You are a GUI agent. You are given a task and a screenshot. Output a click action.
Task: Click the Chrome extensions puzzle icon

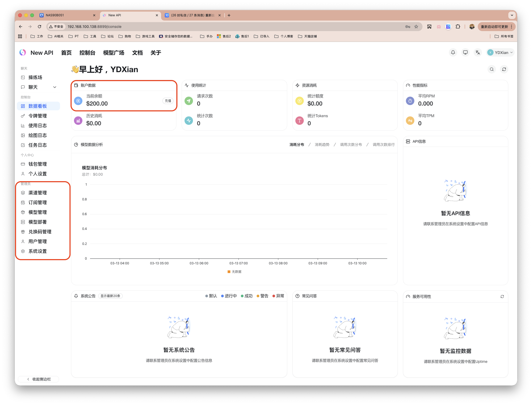click(458, 27)
